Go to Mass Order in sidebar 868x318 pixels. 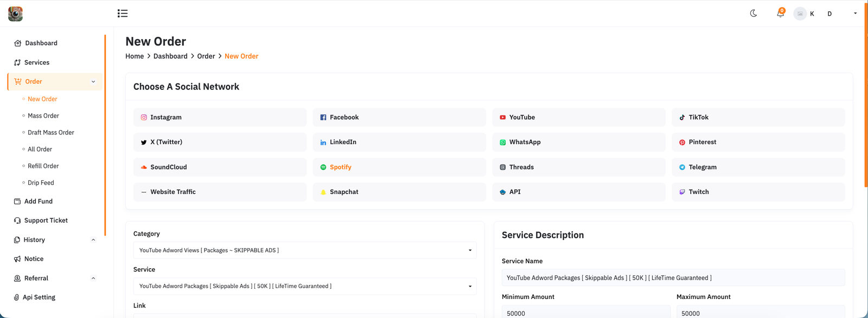pyautogui.click(x=43, y=116)
